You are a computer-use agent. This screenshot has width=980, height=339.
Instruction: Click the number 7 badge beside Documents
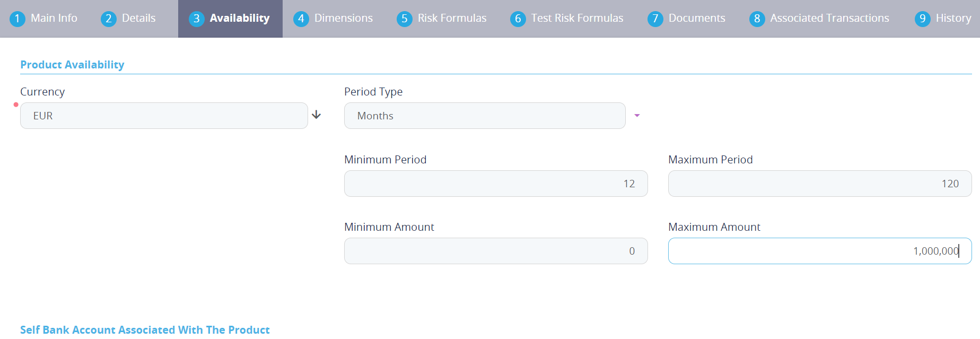pyautogui.click(x=655, y=19)
